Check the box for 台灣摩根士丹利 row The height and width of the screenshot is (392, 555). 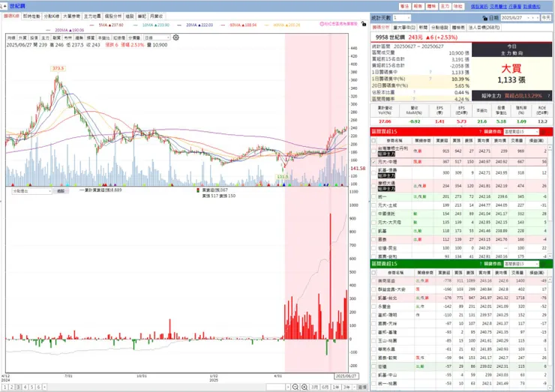click(x=373, y=151)
